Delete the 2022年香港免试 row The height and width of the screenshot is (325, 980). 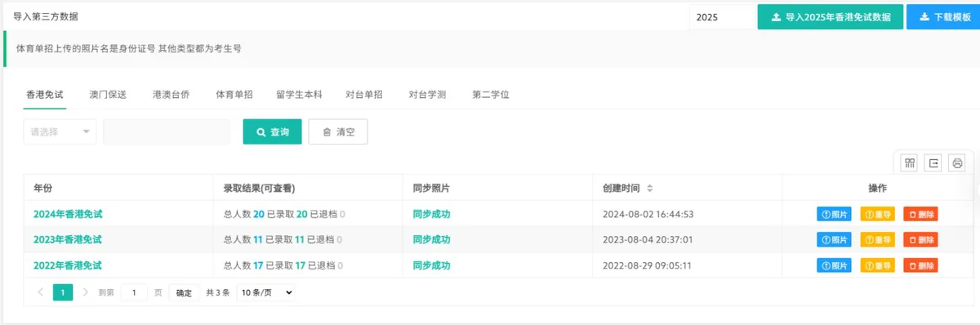pos(920,265)
